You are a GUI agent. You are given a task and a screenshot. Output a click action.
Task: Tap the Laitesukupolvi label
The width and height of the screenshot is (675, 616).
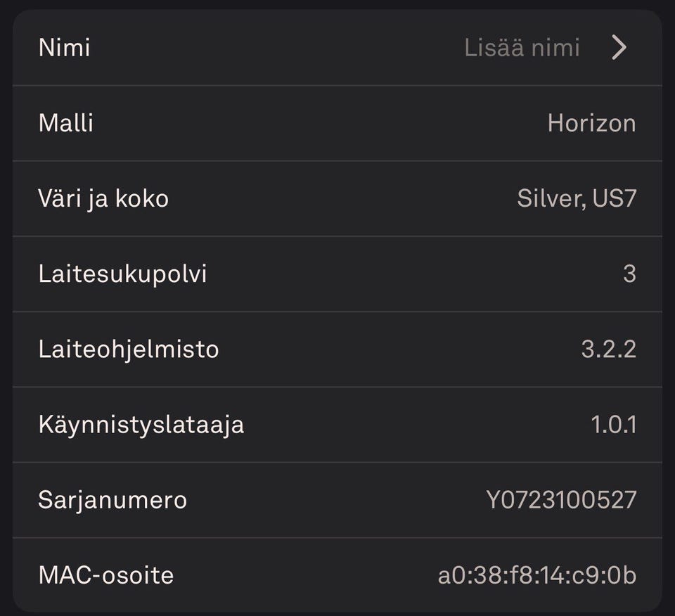[x=122, y=274]
